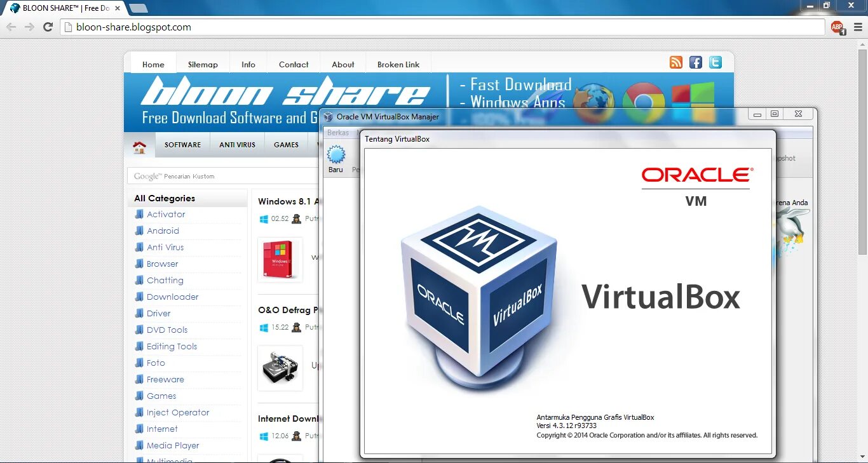Click the O&O Defrag post title
This screenshot has width=868, height=463.
[288, 310]
